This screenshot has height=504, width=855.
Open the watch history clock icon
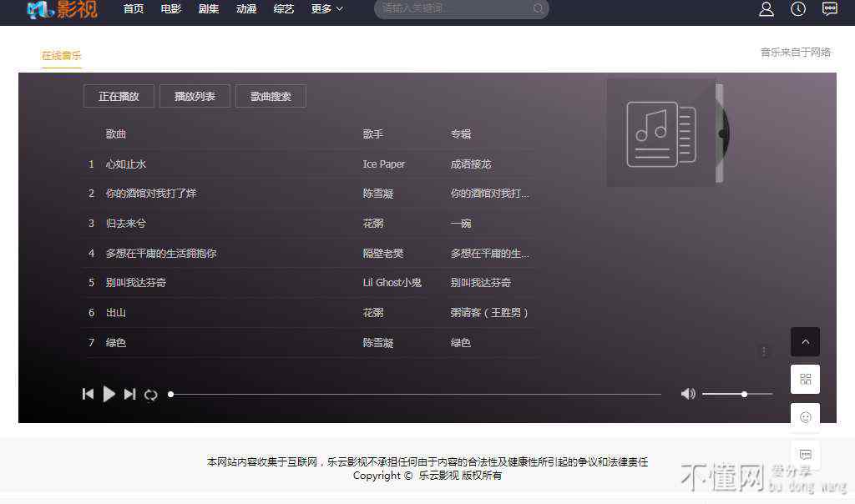pyautogui.click(x=797, y=8)
